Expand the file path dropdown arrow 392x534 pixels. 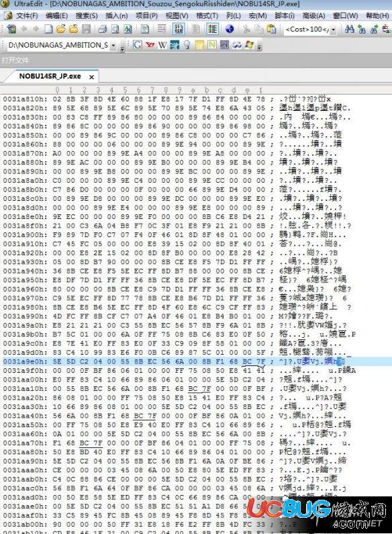point(113,45)
